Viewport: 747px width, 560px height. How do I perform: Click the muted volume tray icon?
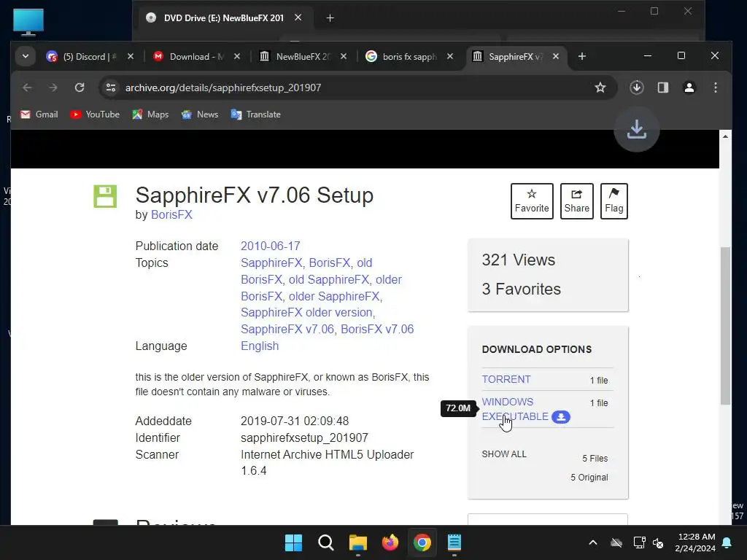659,542
